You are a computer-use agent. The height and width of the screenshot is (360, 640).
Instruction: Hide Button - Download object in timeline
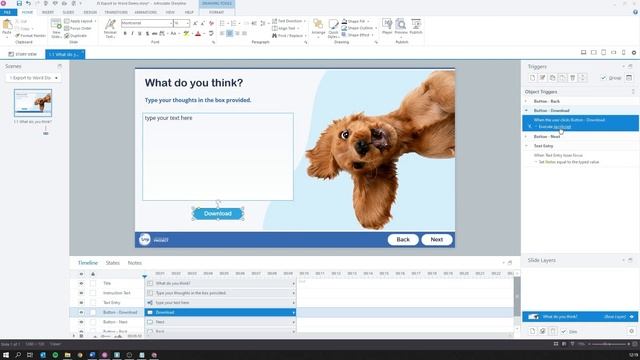[x=81, y=312]
